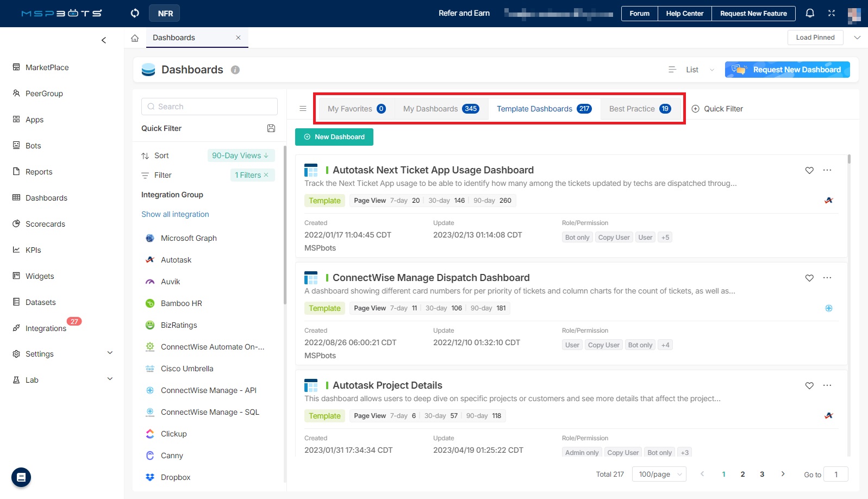This screenshot has height=499, width=868.
Task: Click the Show all integration link
Action: tap(175, 214)
